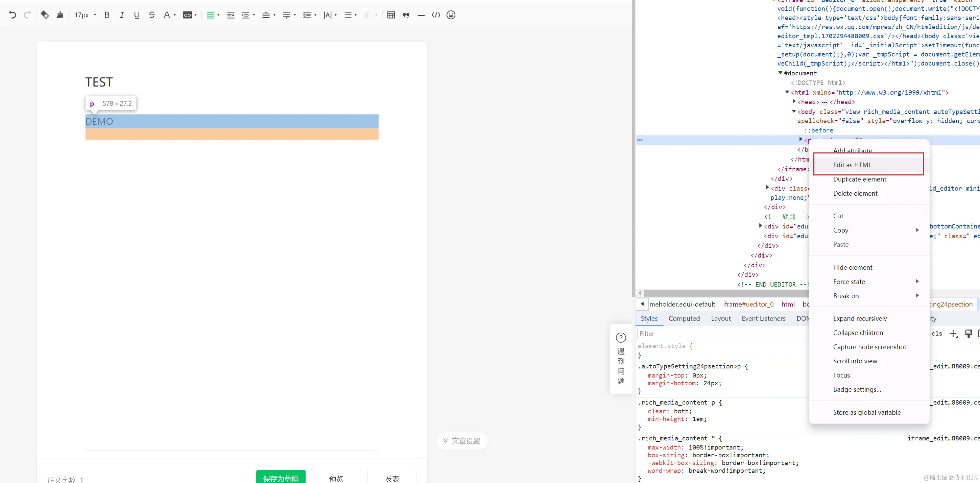This screenshot has width=980, height=483.
Task: Click the green 保存为草稿 save draft button
Action: click(280, 477)
